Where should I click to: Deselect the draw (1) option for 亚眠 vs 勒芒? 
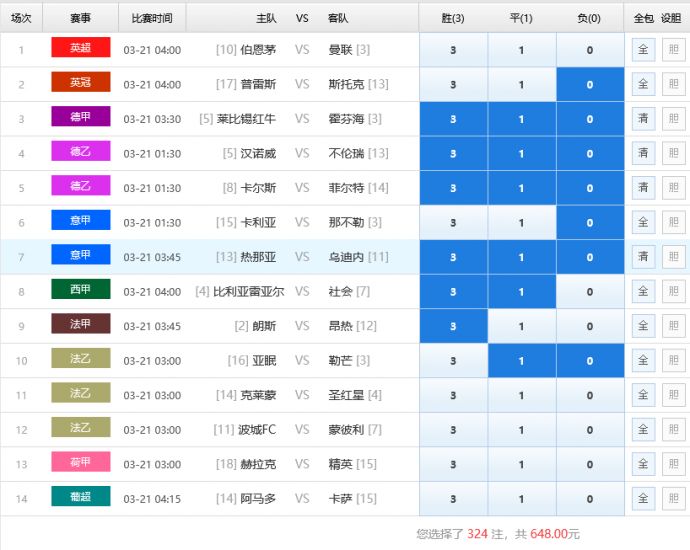click(521, 361)
